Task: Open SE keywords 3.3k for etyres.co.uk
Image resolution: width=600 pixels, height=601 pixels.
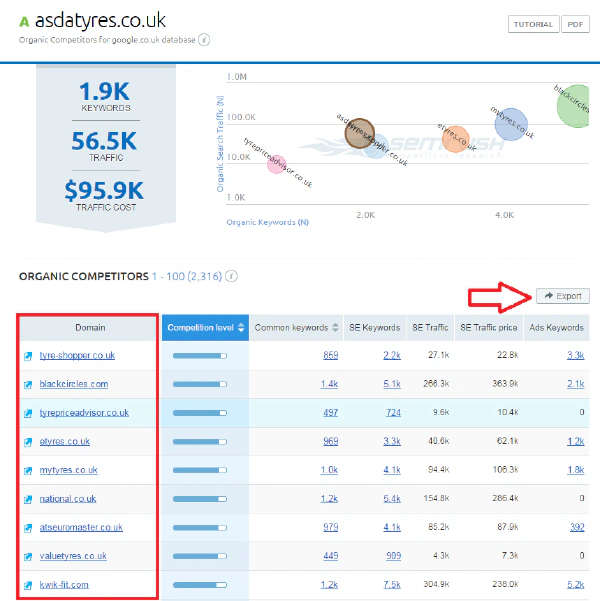Action: pos(392,441)
